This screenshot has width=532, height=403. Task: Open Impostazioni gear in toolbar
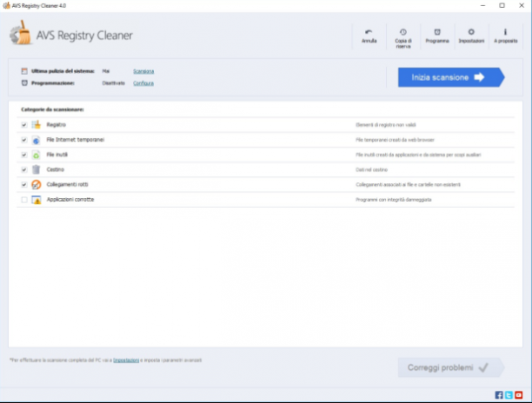click(x=471, y=36)
